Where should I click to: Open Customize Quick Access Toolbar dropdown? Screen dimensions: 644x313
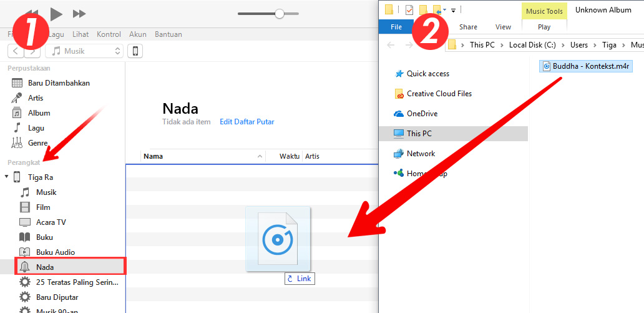454,10
